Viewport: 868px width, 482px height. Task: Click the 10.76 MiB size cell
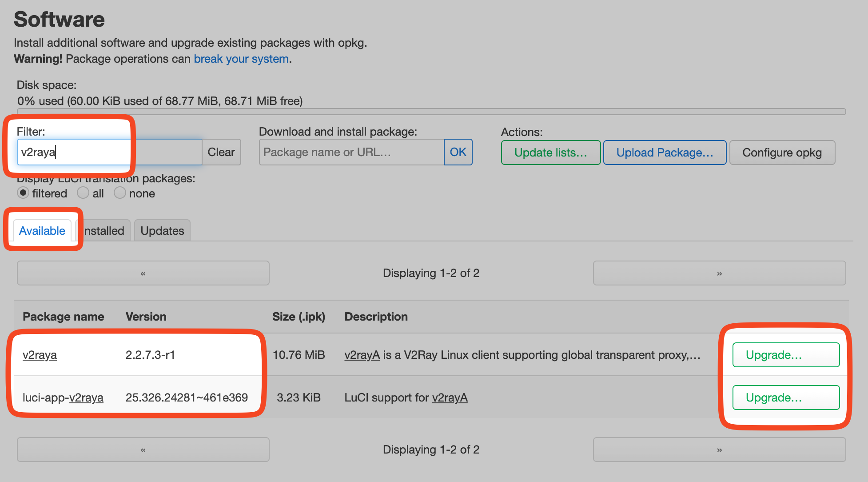(299, 355)
